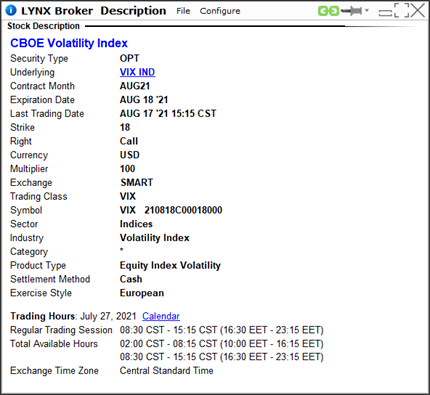Click the Exchange value SMART

[137, 182]
